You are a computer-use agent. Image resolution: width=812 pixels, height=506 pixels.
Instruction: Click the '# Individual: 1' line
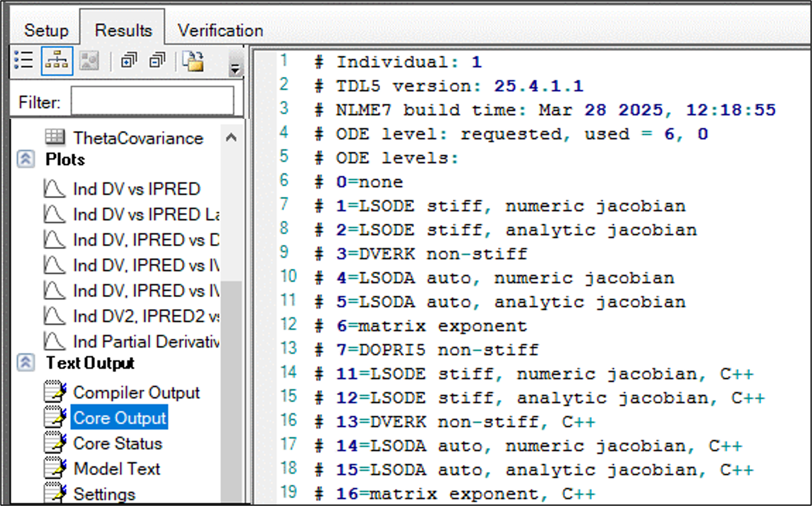(x=398, y=62)
